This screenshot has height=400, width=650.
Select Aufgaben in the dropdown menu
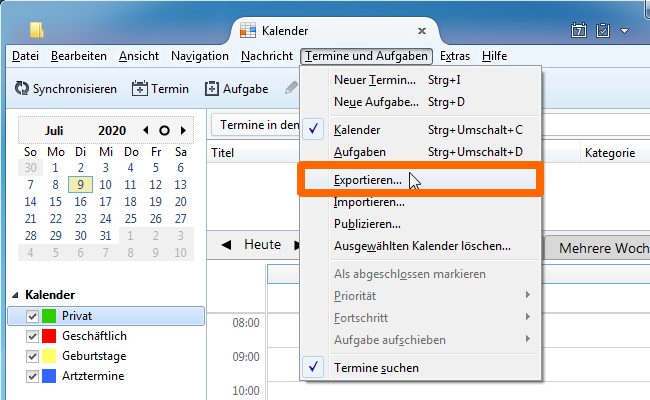[x=421, y=152]
